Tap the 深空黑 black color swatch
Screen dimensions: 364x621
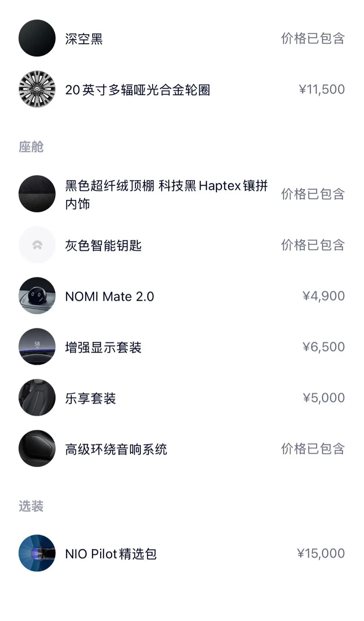tap(37, 38)
